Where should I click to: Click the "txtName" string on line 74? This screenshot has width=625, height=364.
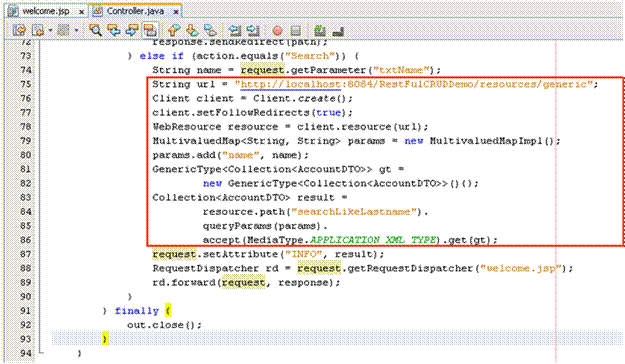click(x=401, y=70)
